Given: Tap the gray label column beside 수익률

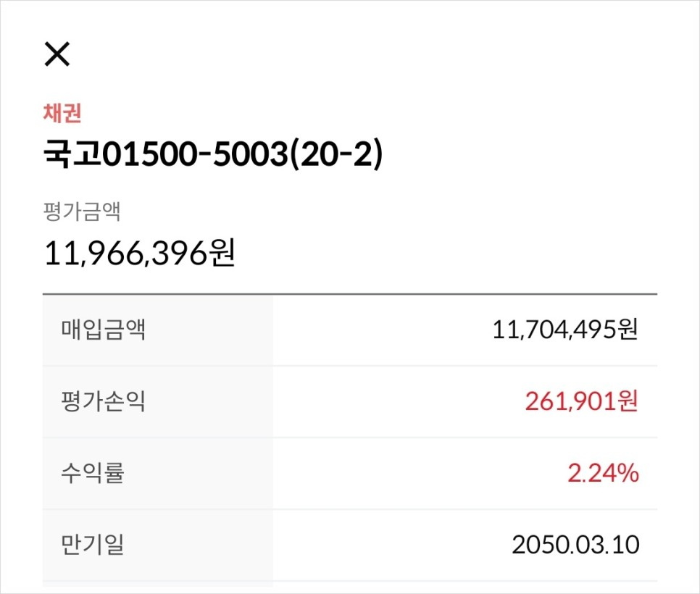Looking at the screenshot, I should (x=157, y=473).
